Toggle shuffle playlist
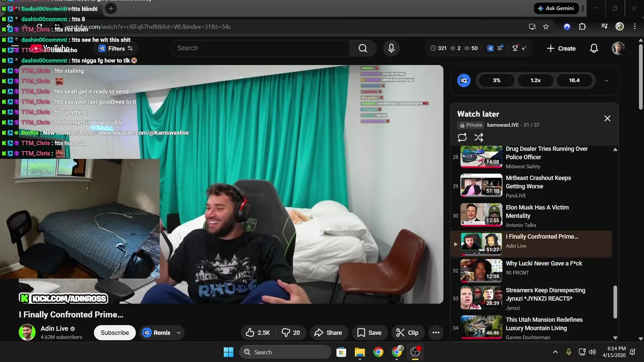 (x=478, y=137)
